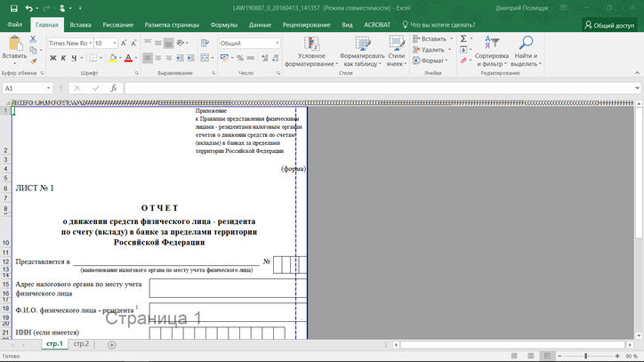644x362 pixels.
Task: Apply percent style
Action: (x=240, y=58)
